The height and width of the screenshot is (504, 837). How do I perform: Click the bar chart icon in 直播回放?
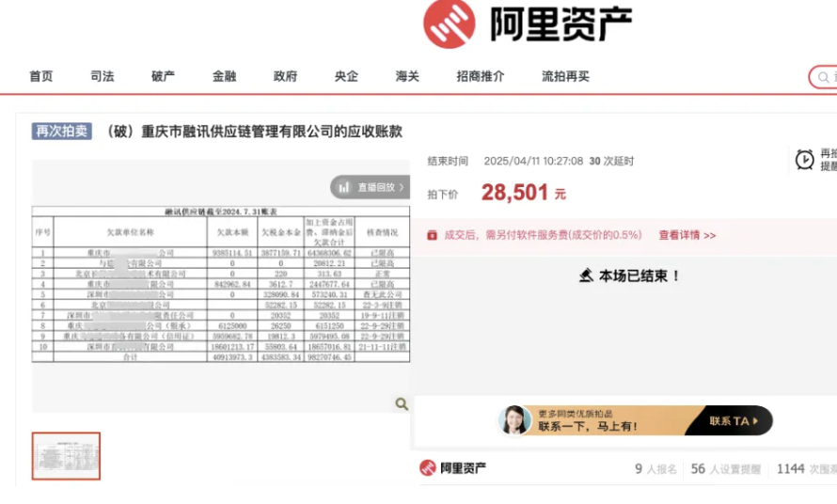pos(344,187)
